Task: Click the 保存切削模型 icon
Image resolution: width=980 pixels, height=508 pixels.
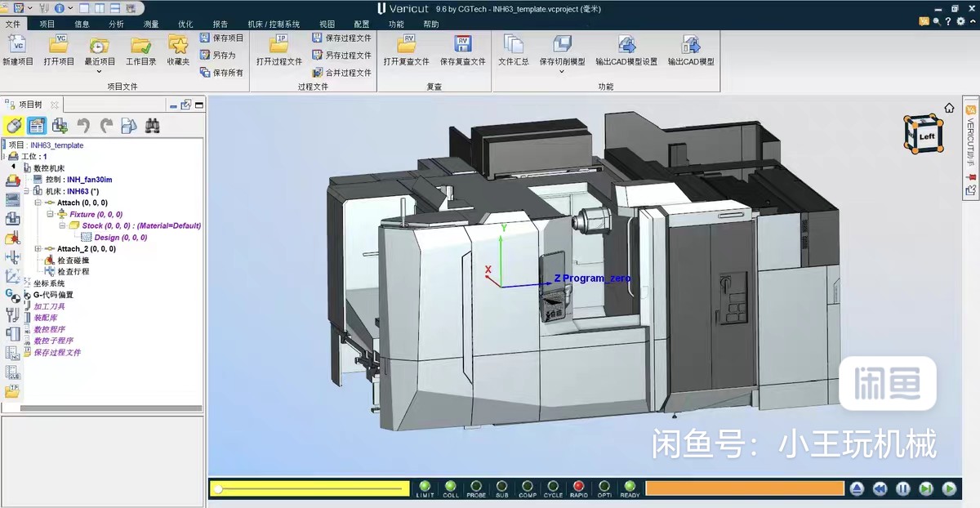Action: 562,44
